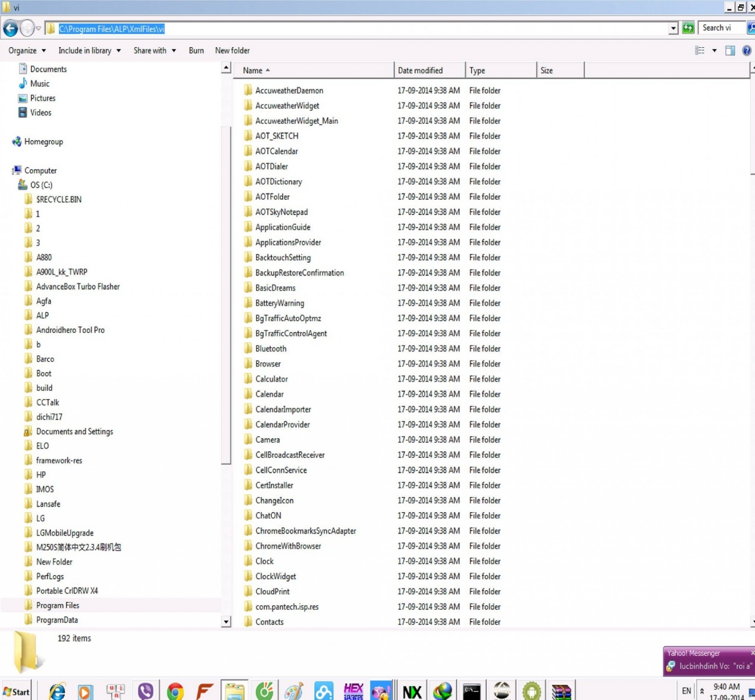This screenshot has width=755, height=700.
Task: Click the navigation pane scroll down arrow
Action: tap(226, 622)
